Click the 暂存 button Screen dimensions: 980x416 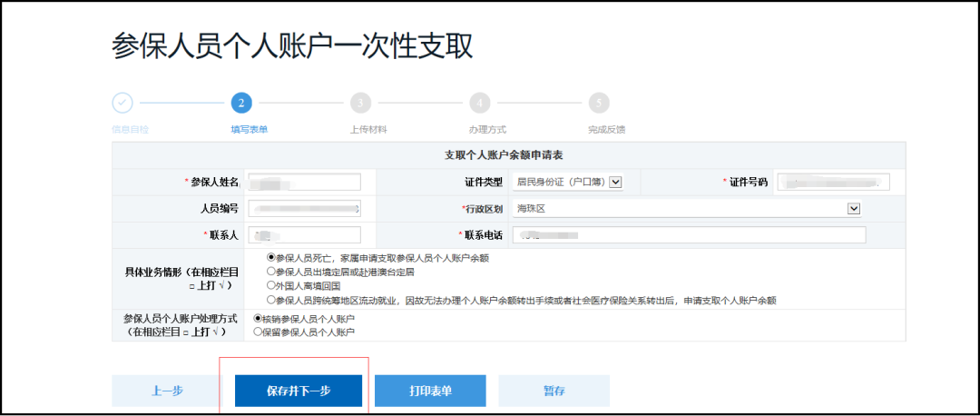554,391
